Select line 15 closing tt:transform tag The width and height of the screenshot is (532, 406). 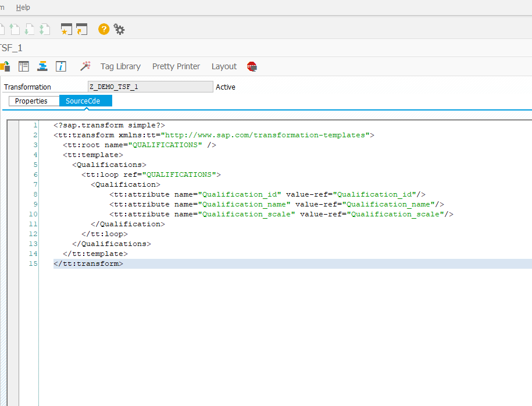88,263
